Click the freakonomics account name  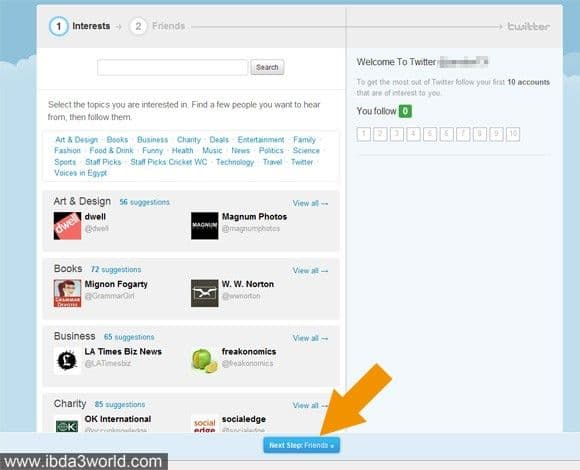coord(249,351)
